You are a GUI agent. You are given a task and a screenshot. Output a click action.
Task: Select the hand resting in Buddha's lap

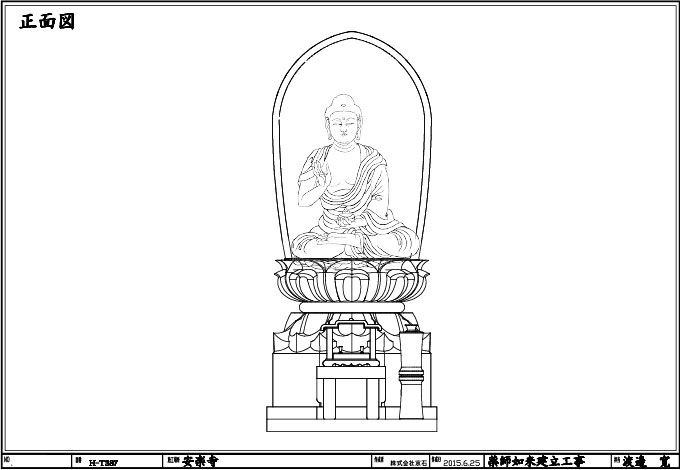(x=350, y=214)
